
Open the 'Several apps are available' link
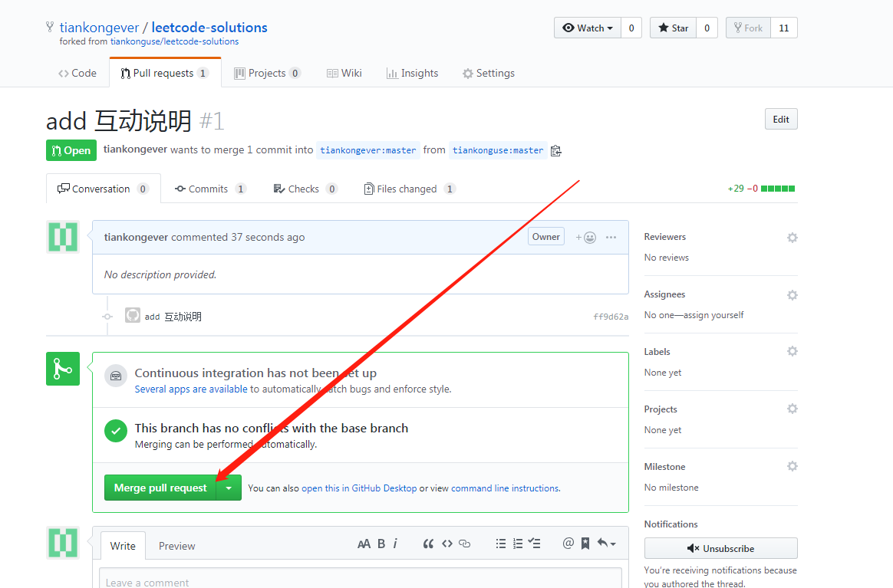point(191,389)
